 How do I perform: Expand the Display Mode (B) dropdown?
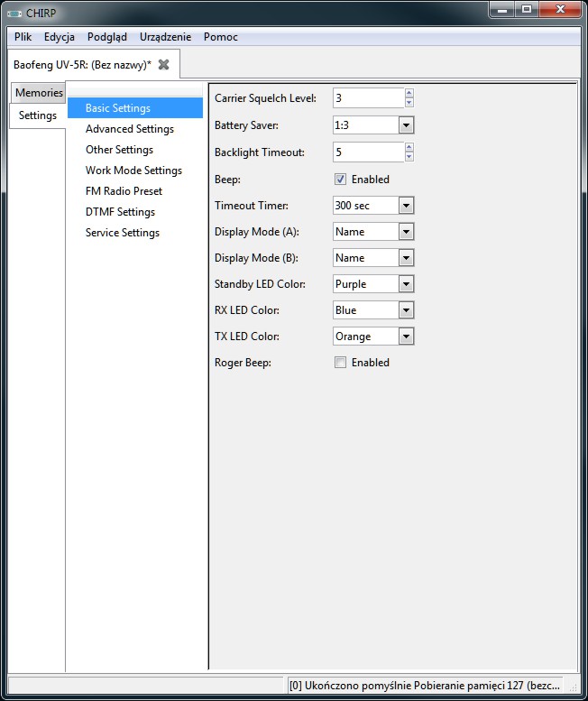(x=406, y=258)
